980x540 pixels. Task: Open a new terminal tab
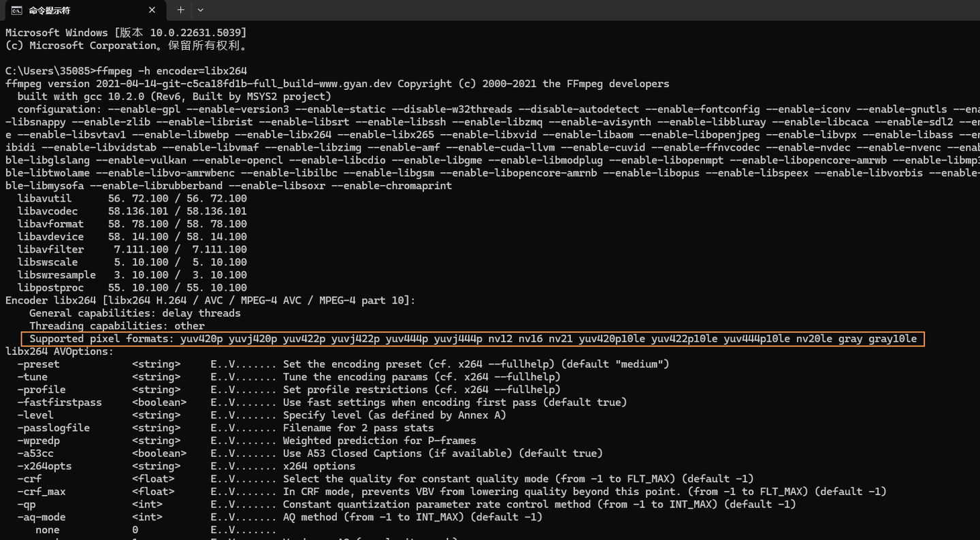(x=180, y=10)
